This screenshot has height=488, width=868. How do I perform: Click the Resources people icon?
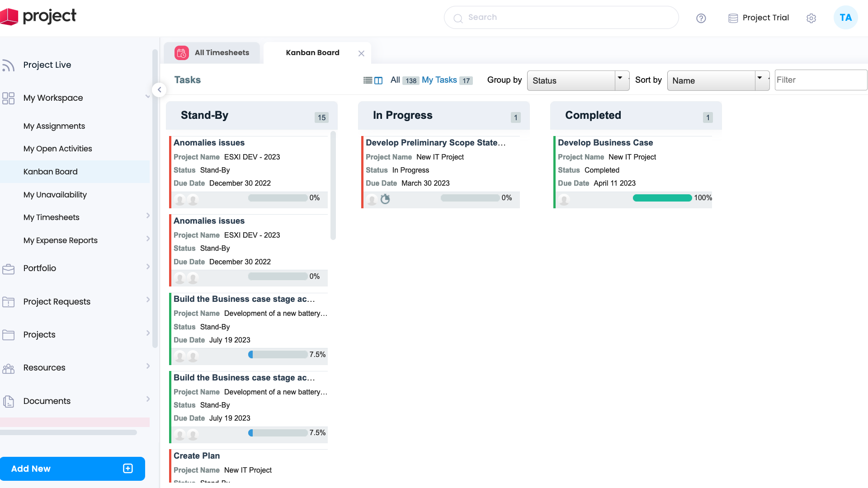tap(9, 368)
